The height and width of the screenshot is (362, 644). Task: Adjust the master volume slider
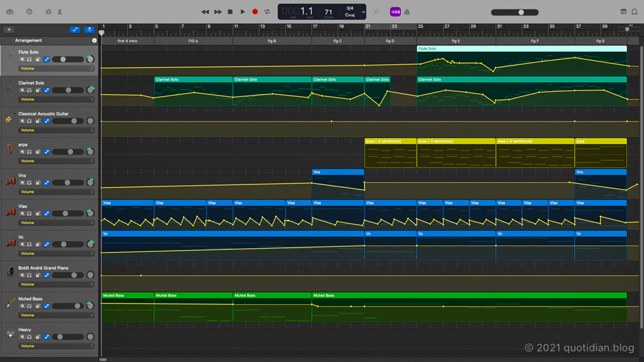point(515,13)
